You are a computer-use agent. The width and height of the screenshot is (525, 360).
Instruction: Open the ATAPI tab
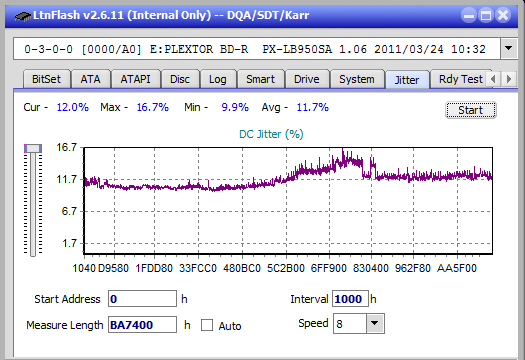point(135,79)
